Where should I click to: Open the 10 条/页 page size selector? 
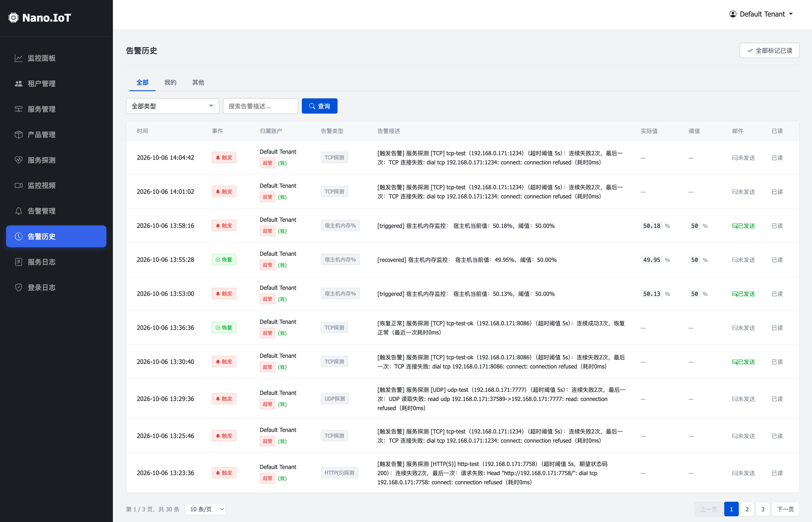(x=205, y=509)
